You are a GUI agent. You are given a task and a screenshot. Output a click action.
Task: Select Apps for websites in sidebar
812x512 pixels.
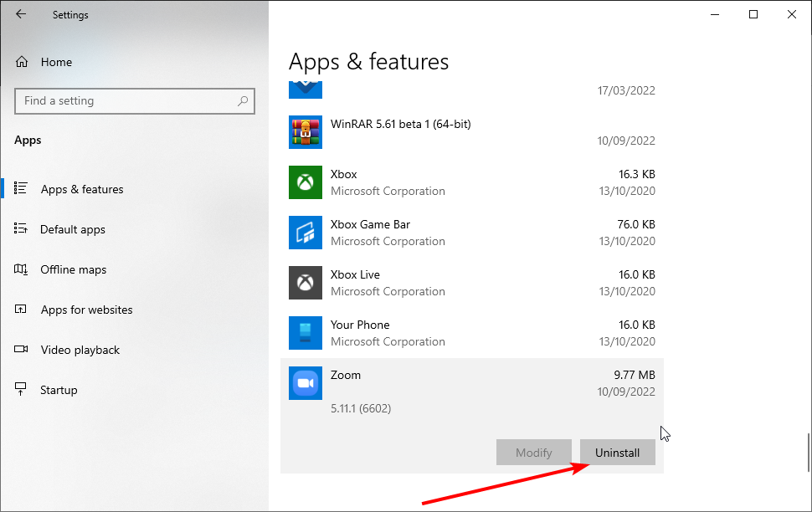86,310
